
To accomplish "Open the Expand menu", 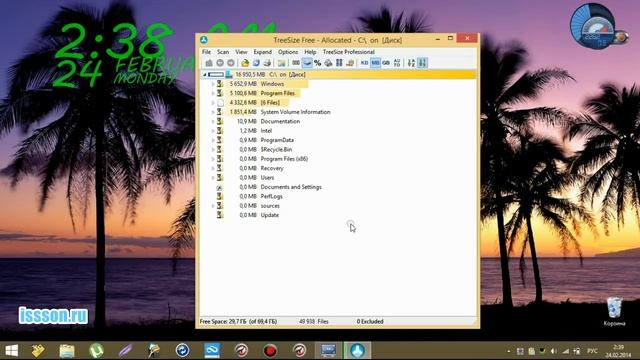I will coord(262,52).
